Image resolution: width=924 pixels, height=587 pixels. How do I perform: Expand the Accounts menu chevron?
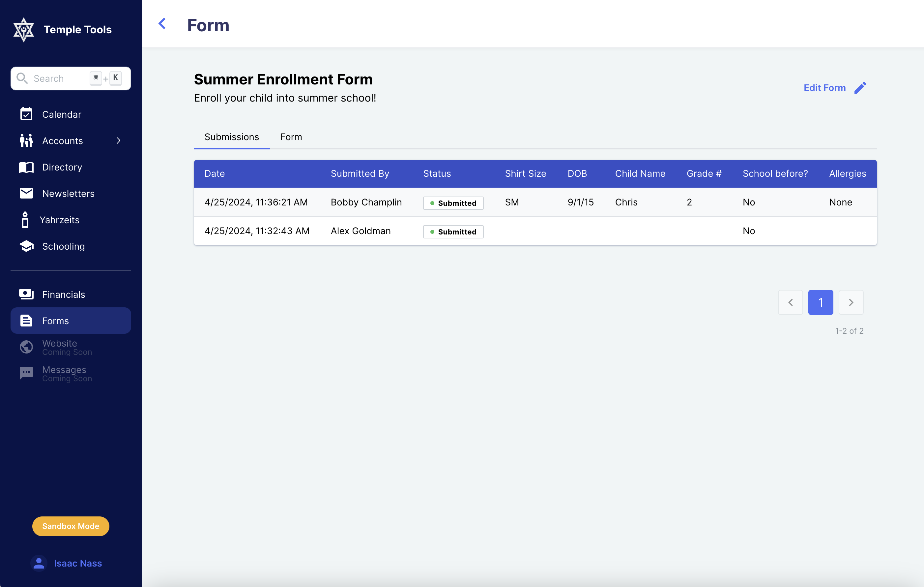point(119,141)
